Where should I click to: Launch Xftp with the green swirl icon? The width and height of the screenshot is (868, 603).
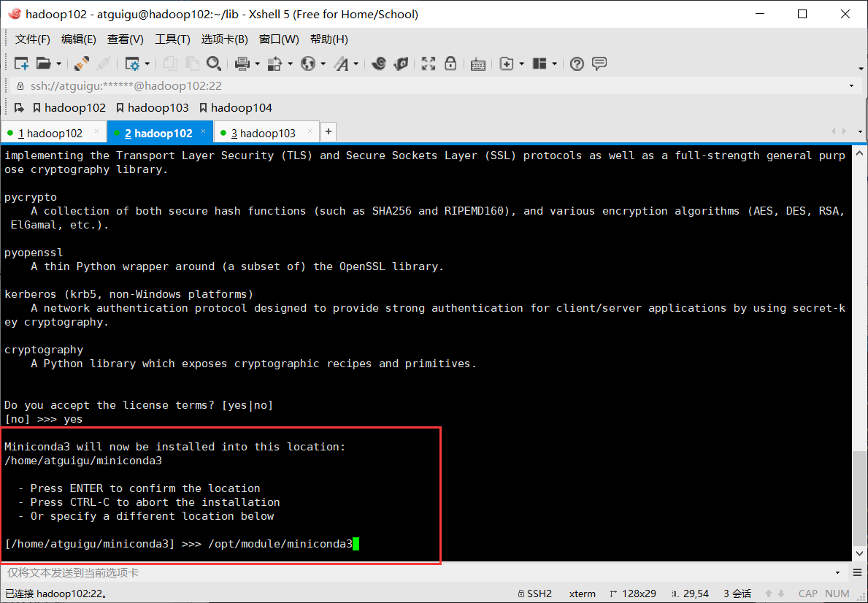click(379, 64)
